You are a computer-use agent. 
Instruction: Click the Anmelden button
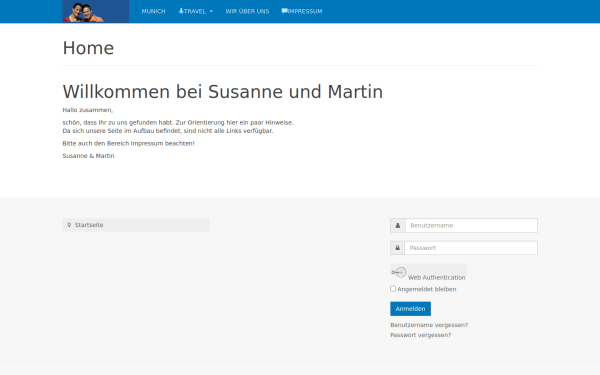click(411, 309)
